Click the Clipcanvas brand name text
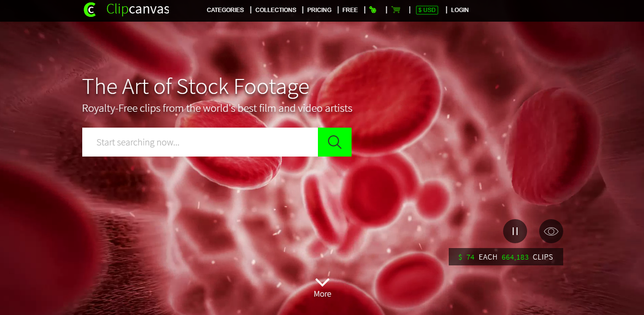 (138, 9)
